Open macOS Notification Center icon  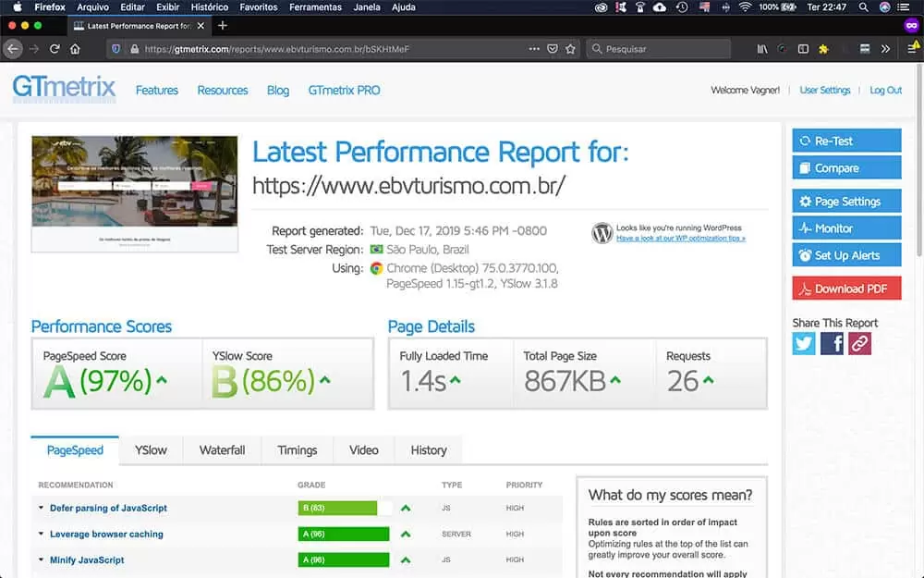[903, 7]
